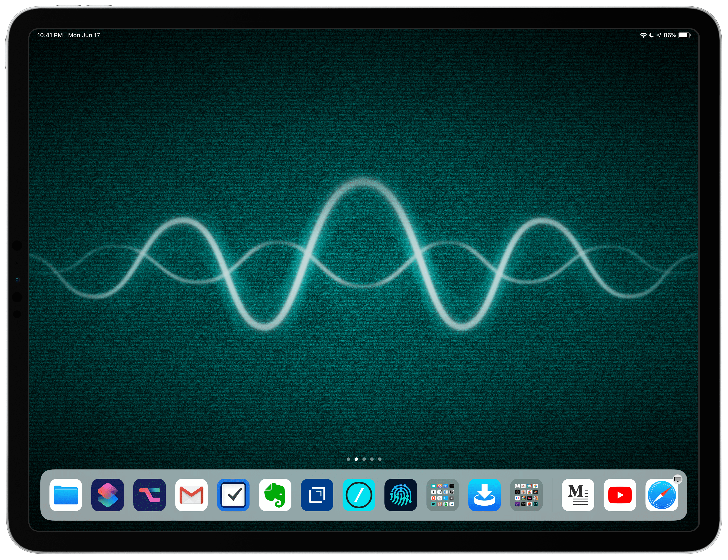Screen dimensions: 728x560
Task: Tap the blue download-arrow app in the dock
Action: click(x=485, y=495)
